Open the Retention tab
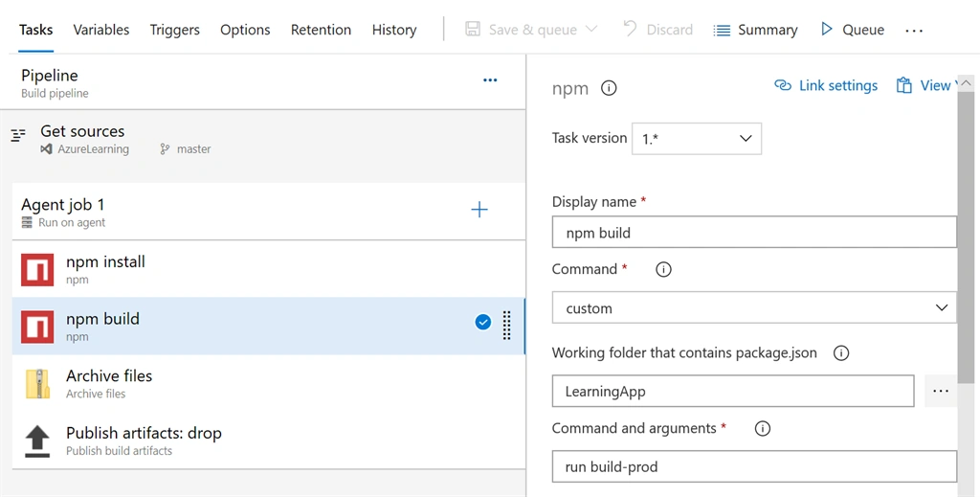Viewport: 980px width, 497px height. click(x=321, y=30)
